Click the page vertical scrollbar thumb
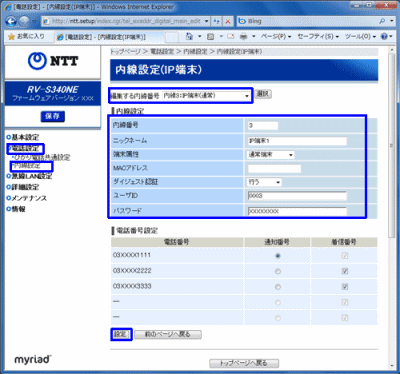 pos(392,146)
